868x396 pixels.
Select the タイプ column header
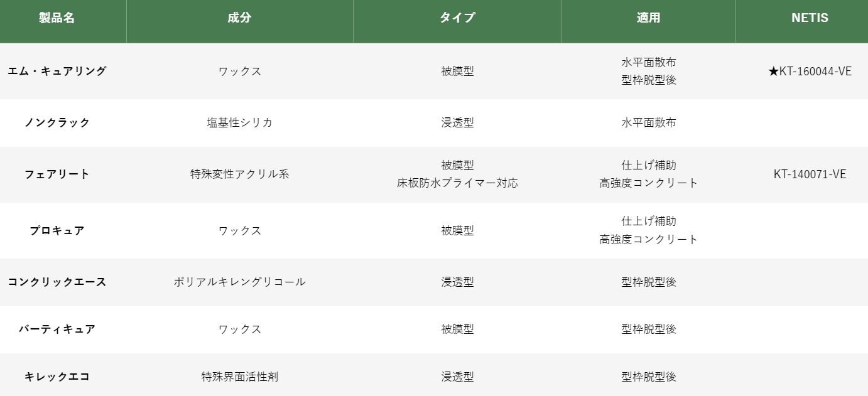[x=457, y=18]
